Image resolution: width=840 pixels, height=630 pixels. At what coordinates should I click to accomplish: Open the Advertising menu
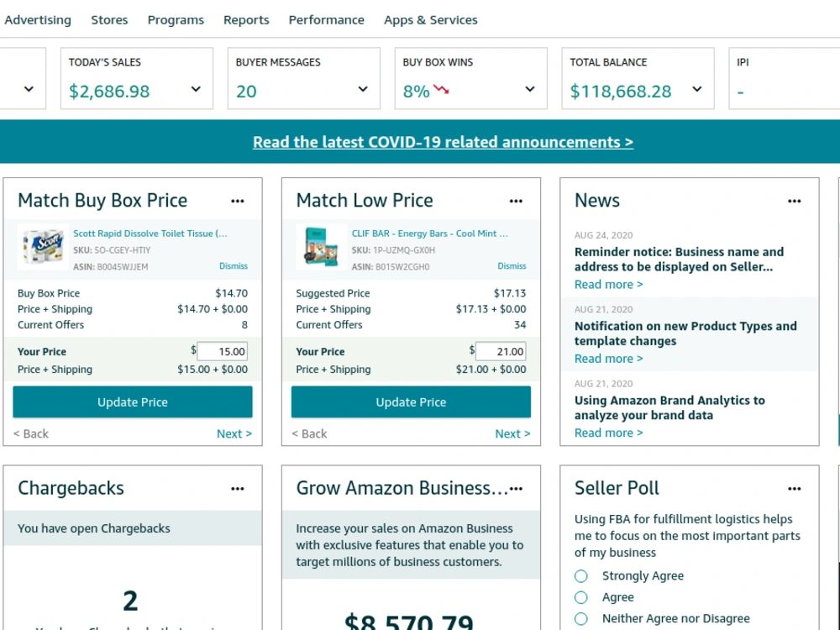[38, 20]
